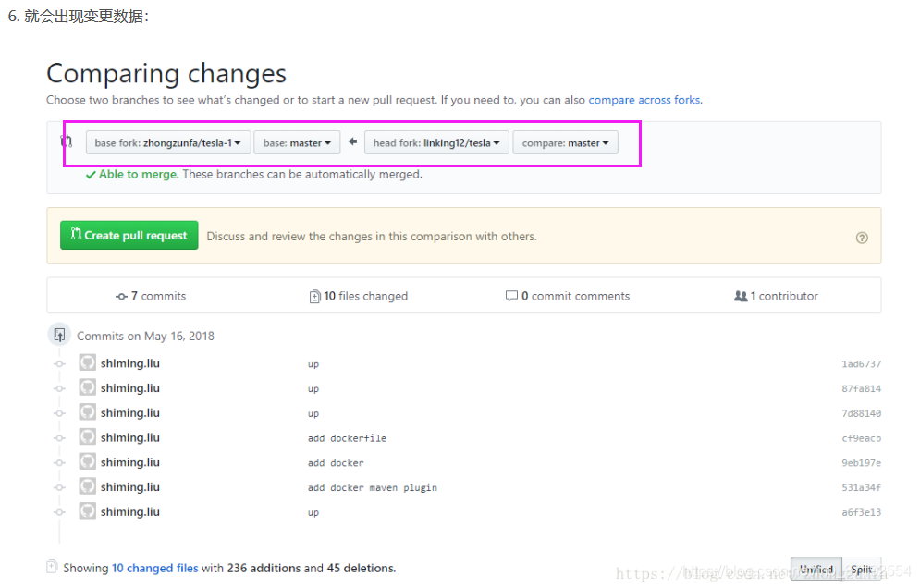Click the Create pull request button
Viewport: 920px width, 588px height.
click(129, 236)
